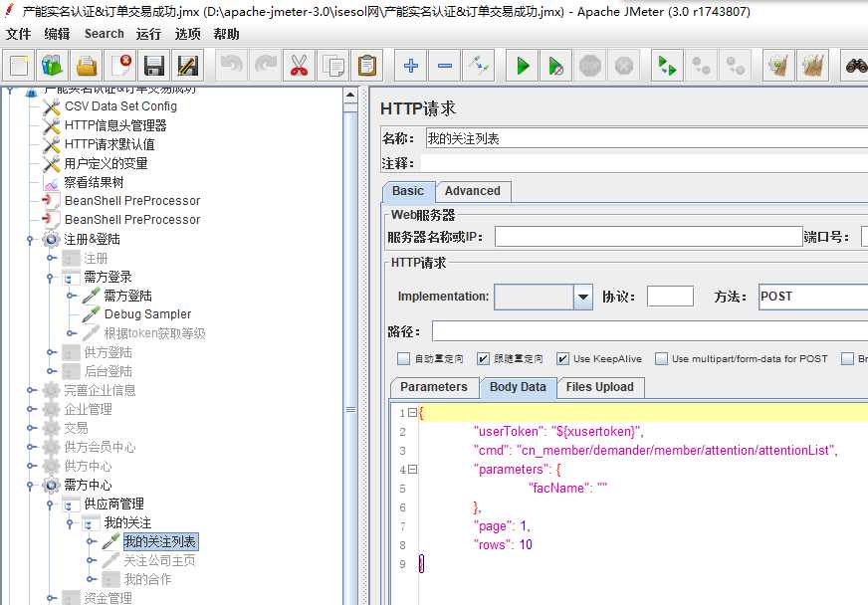Open the 选项 menu
This screenshot has width=868, height=605.
pos(187,34)
